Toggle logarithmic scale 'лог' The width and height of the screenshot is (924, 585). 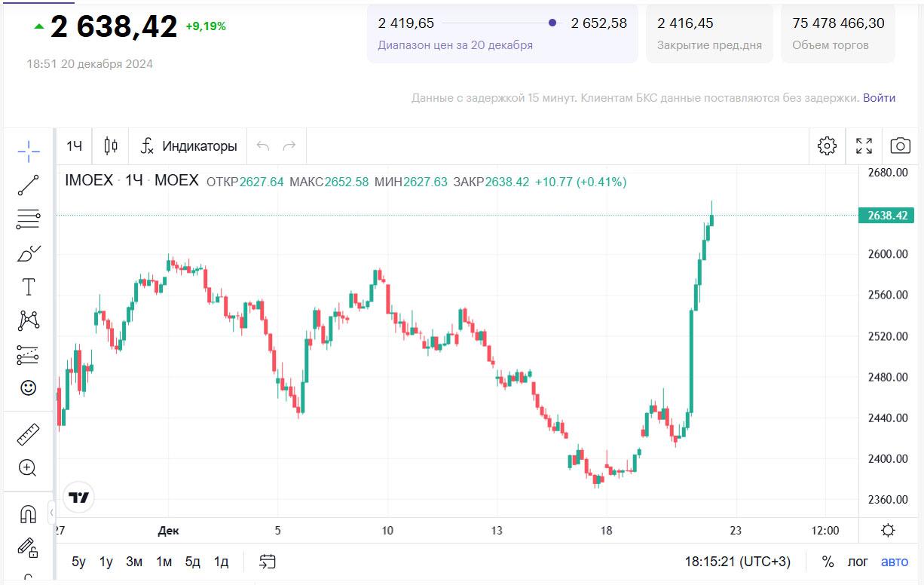tap(858, 562)
